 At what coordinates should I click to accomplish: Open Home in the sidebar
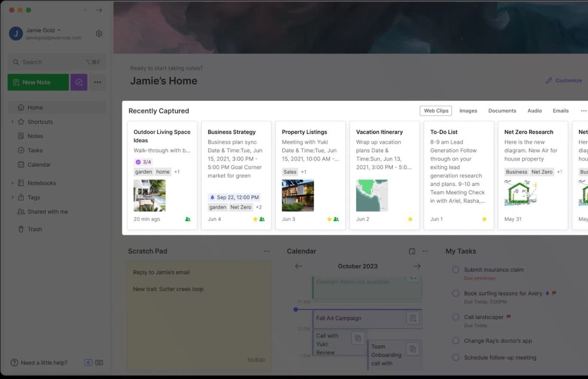tap(56, 108)
